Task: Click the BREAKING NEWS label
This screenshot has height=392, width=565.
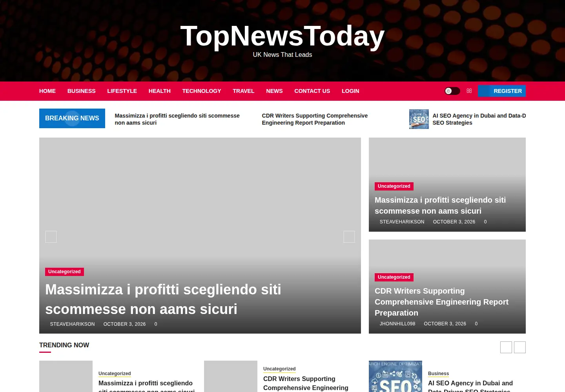Action: click(x=72, y=118)
